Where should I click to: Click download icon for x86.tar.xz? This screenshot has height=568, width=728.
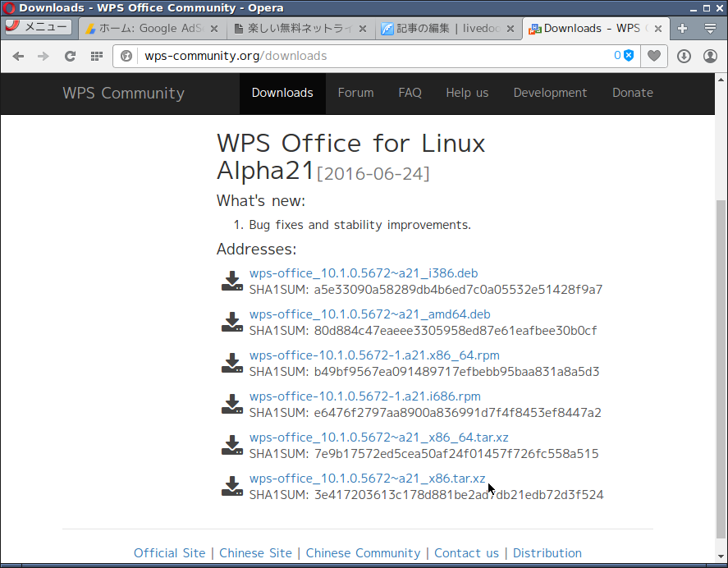pos(232,486)
